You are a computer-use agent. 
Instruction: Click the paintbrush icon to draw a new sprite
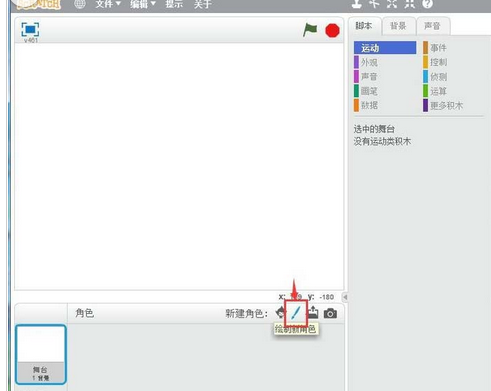coord(296,313)
